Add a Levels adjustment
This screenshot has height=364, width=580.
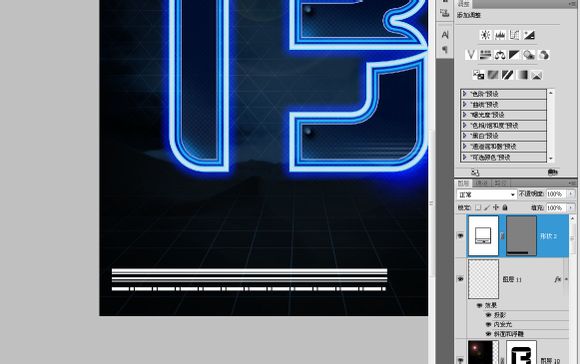click(x=500, y=35)
